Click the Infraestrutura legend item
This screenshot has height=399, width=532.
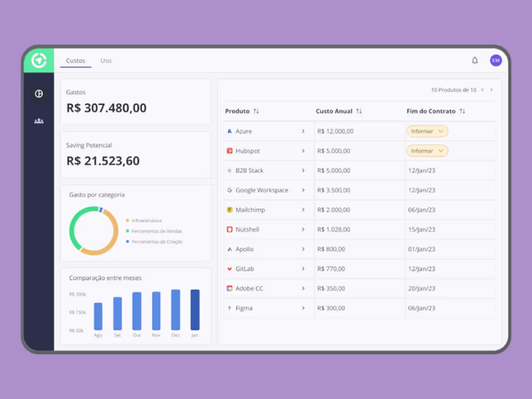click(x=144, y=221)
